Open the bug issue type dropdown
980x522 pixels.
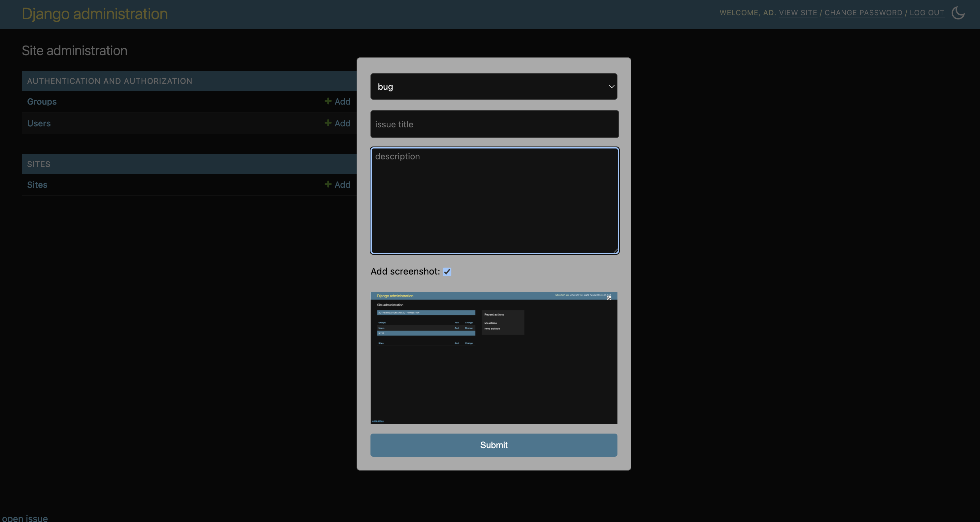[x=494, y=86]
